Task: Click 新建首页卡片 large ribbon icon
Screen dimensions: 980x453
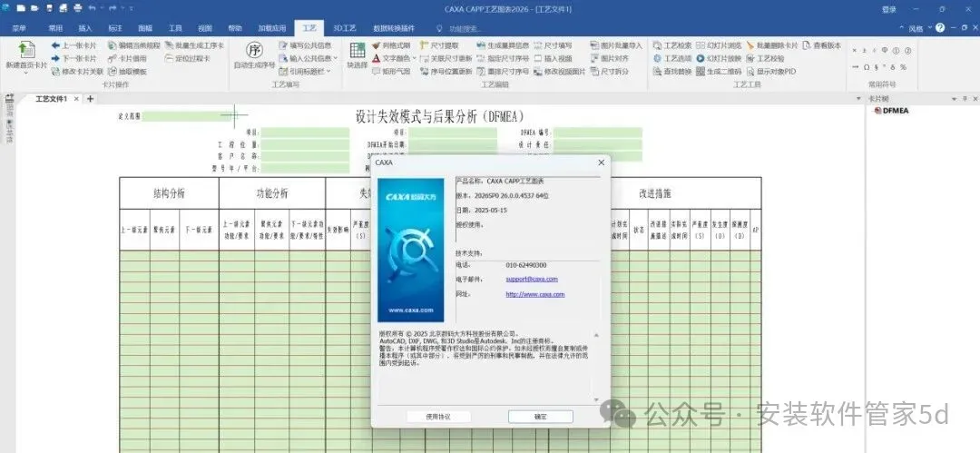Action: [x=26, y=52]
